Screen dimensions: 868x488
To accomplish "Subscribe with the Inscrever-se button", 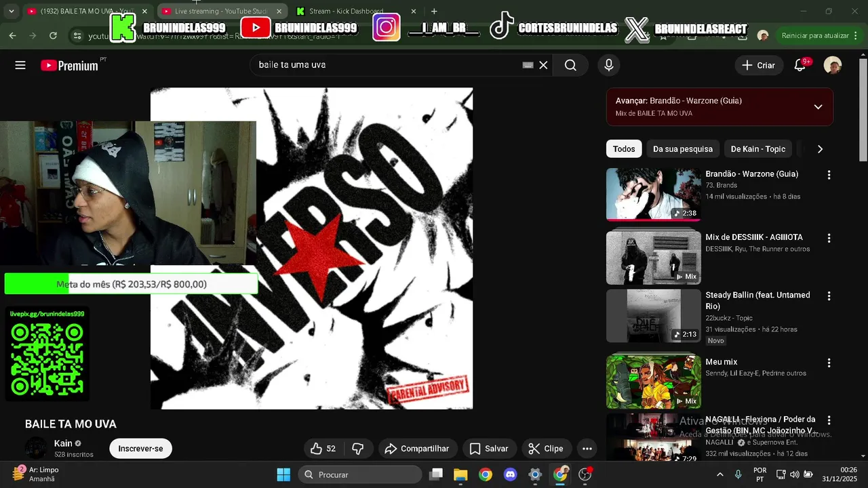I will [140, 449].
